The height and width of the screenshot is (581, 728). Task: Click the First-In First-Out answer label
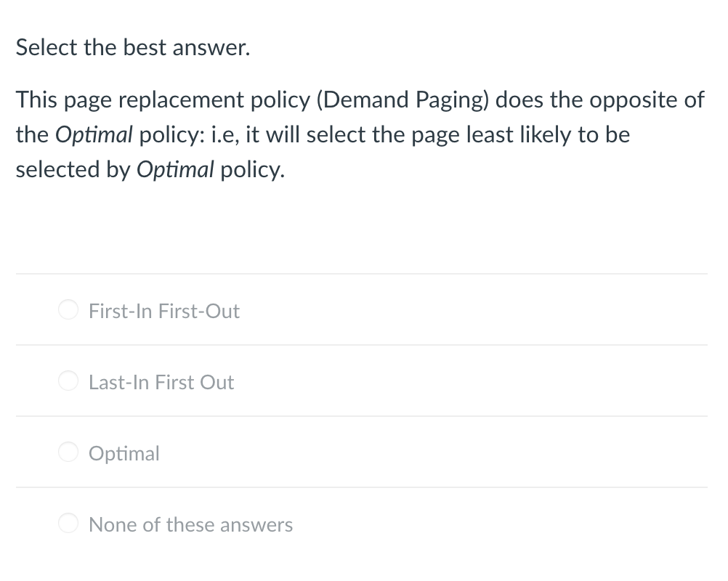pos(163,311)
